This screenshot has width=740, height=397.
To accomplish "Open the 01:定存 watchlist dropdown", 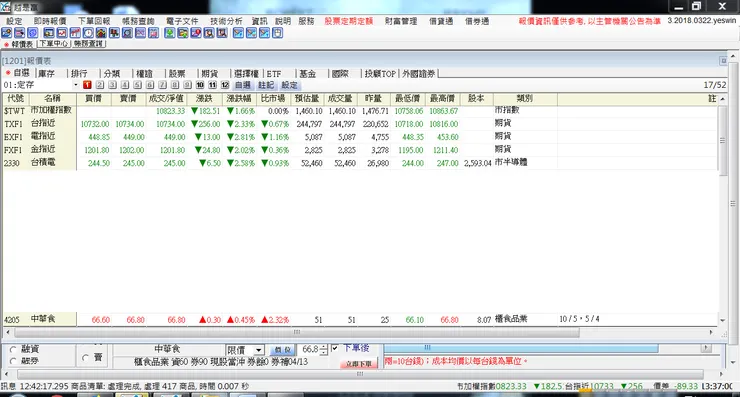I will tap(76, 85).
